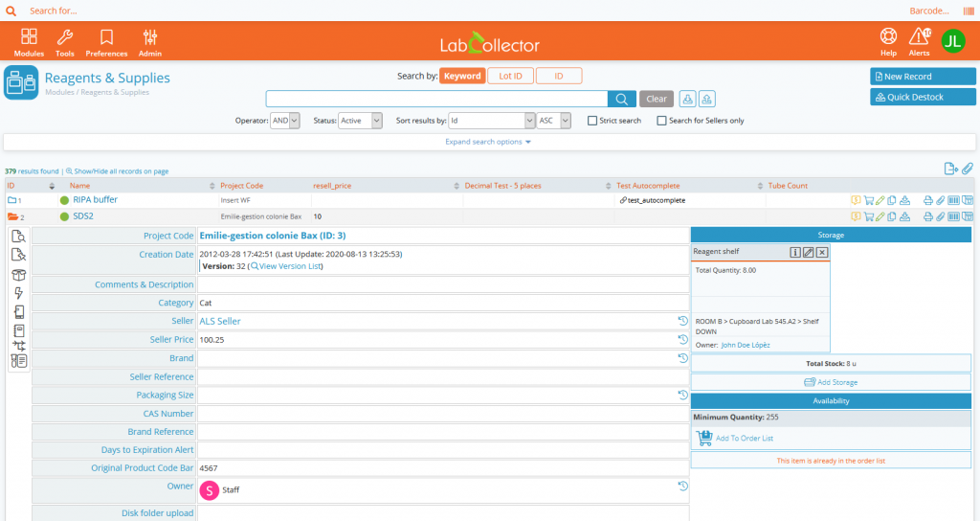The height and width of the screenshot is (521, 980).
Task: Click the export document icon above table
Action: click(x=950, y=169)
